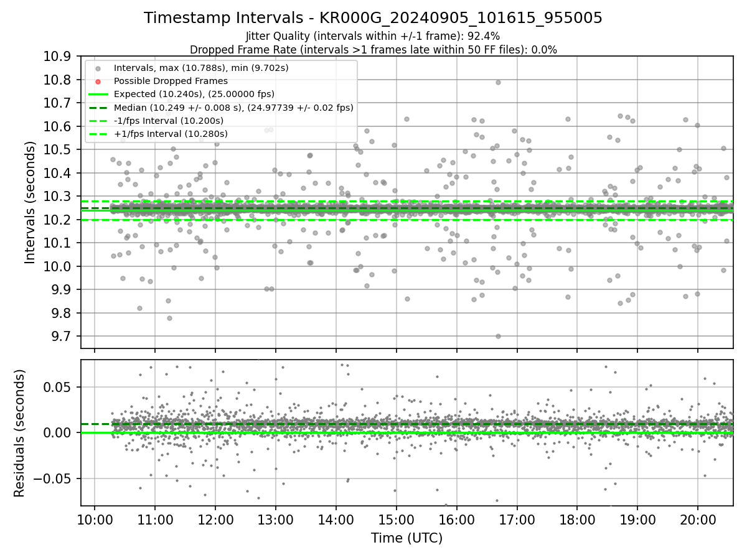This screenshot has height=560, width=747.
Task: Click the solid green line sample in the legend
Action: click(98, 94)
